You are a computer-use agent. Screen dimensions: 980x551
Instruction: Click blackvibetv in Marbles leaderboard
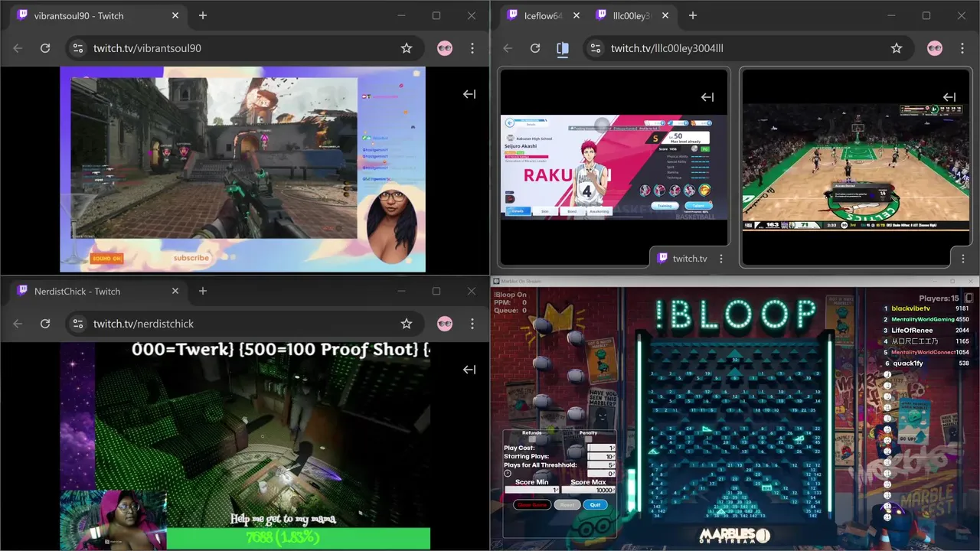(913, 309)
